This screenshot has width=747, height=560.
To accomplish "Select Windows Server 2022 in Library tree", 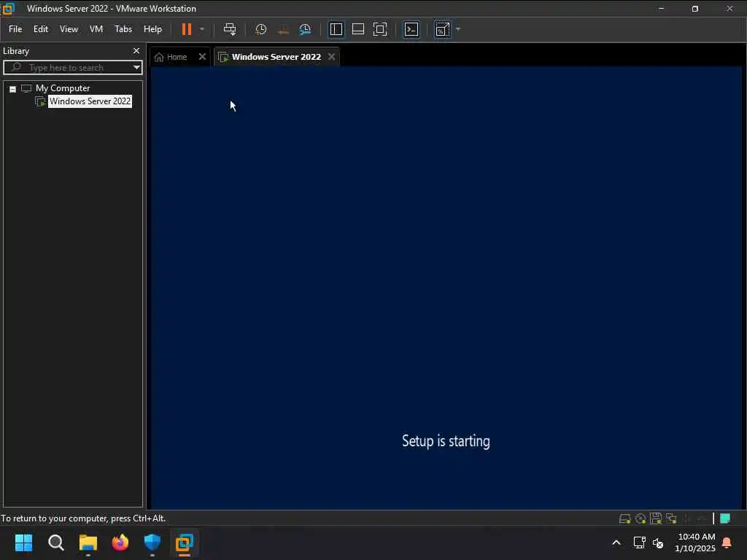I will (x=90, y=101).
